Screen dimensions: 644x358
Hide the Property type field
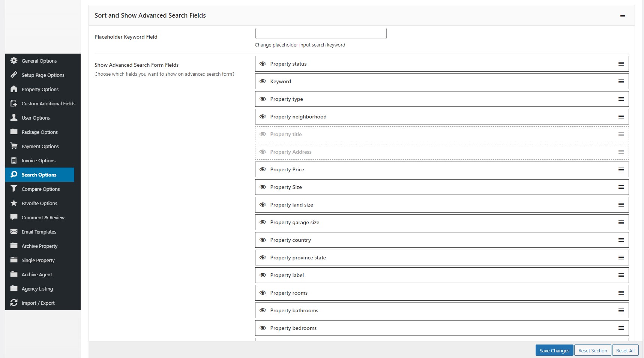pyautogui.click(x=263, y=99)
